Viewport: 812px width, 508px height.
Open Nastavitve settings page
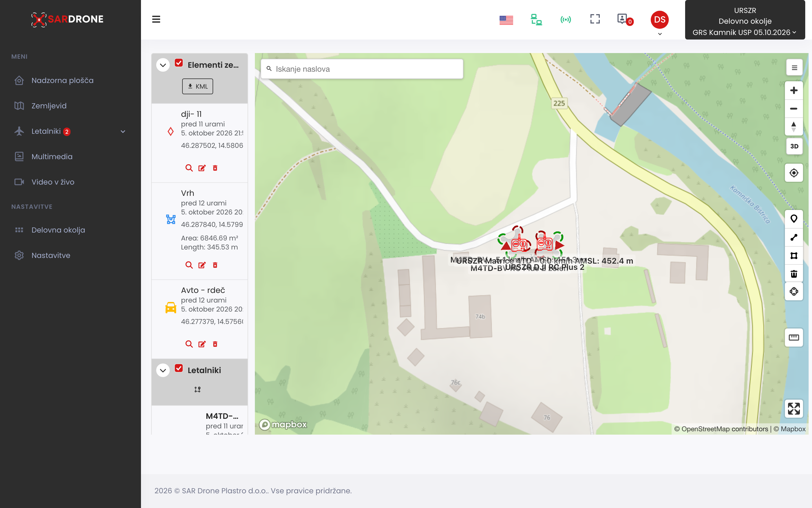click(x=51, y=255)
